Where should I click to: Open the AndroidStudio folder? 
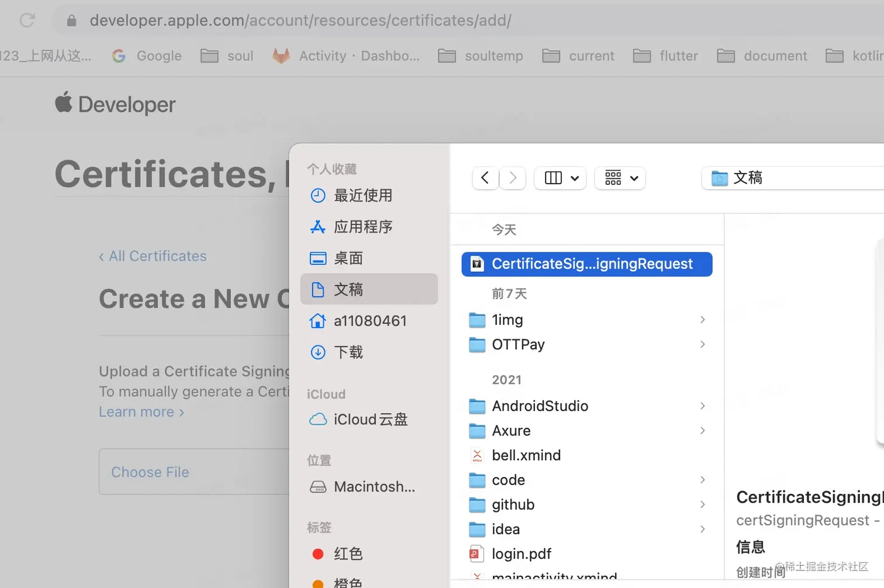[x=587, y=406]
